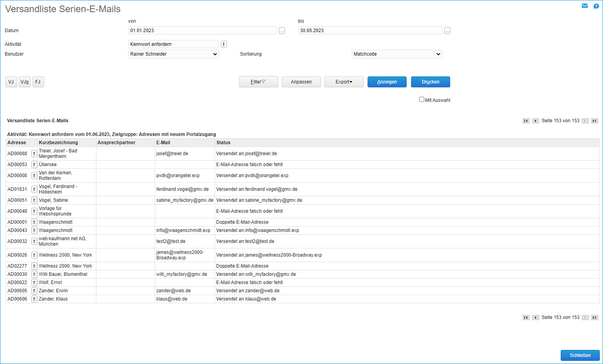Click the mail envelope icon at top right

click(585, 6)
